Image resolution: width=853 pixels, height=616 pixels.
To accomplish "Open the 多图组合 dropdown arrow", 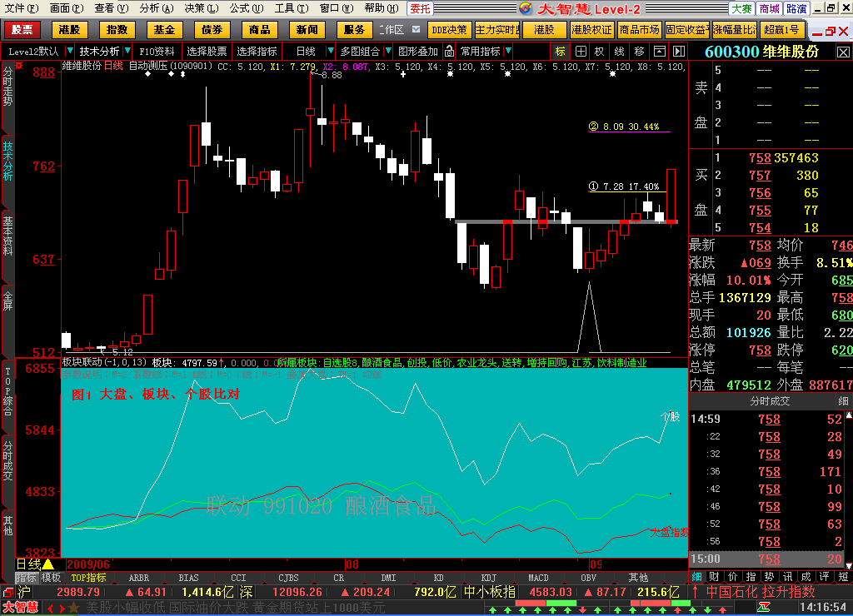I will tap(388, 51).
